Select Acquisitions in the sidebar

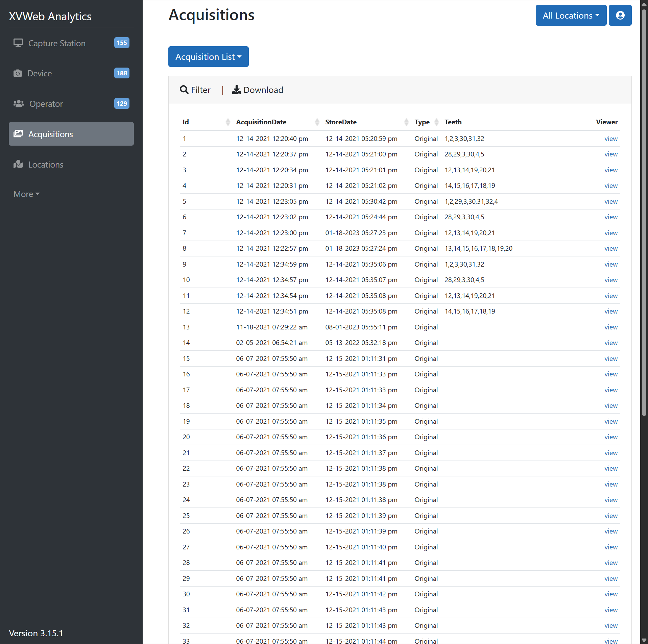pos(50,134)
